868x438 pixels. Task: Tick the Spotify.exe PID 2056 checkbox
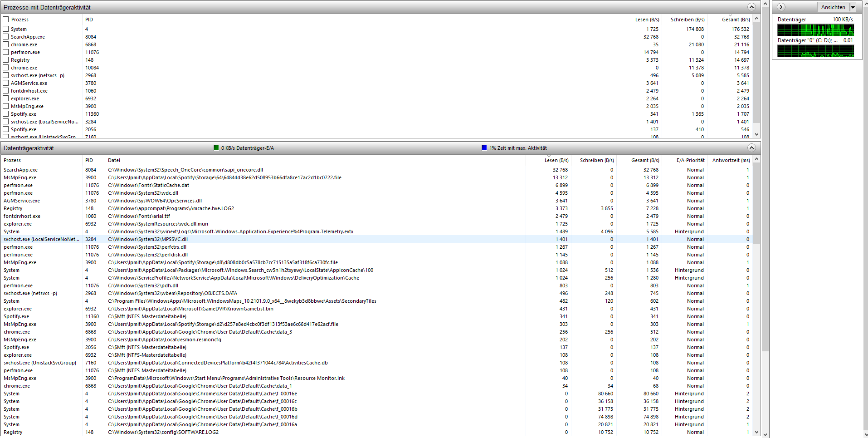[x=6, y=129]
